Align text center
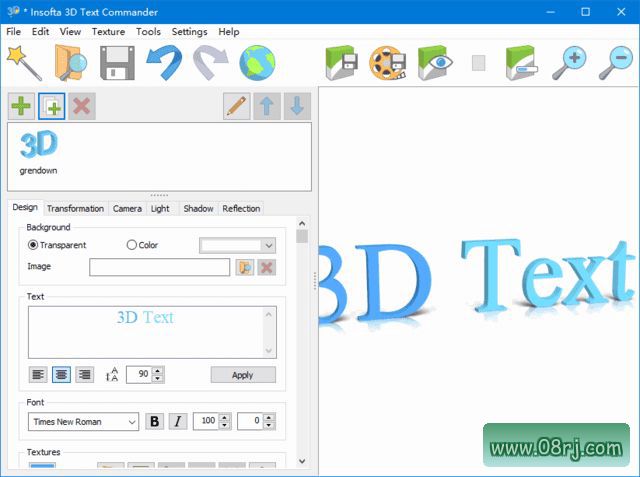The height and width of the screenshot is (477, 640). point(61,375)
